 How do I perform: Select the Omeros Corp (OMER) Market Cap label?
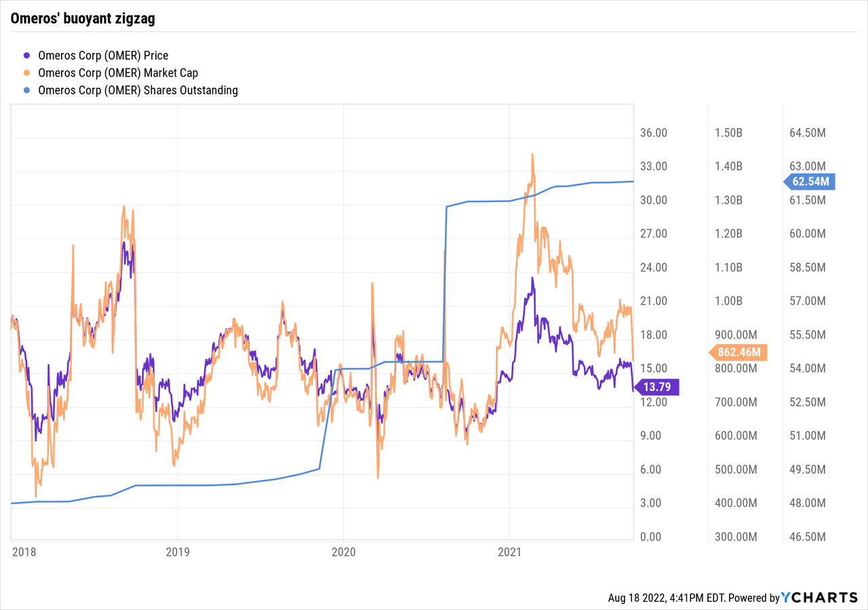(118, 73)
